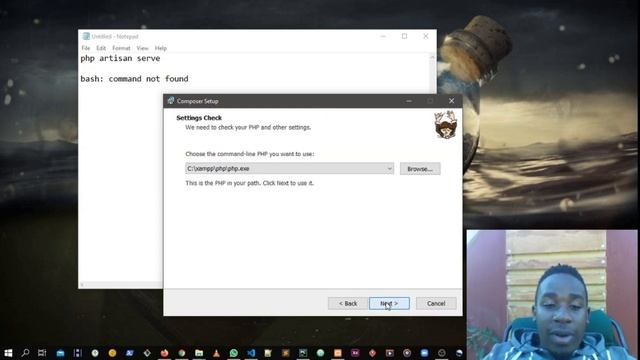Click the Composer Setup title bar icon
The width and height of the screenshot is (640, 360).
[x=171, y=101]
